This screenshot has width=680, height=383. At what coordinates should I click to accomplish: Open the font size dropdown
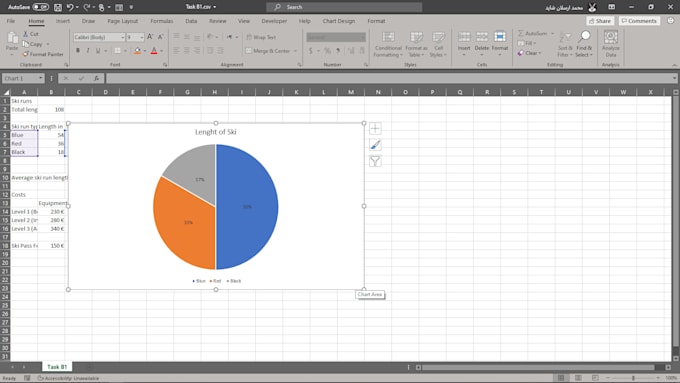pos(142,38)
